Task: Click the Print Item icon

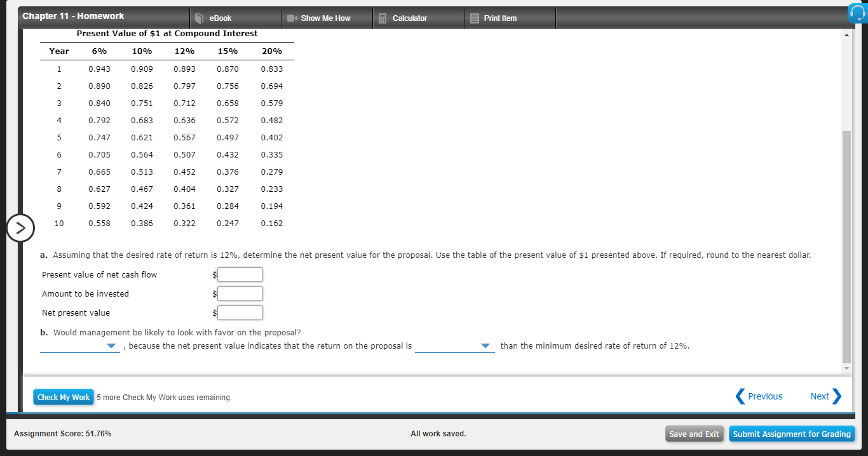Action: coord(475,18)
